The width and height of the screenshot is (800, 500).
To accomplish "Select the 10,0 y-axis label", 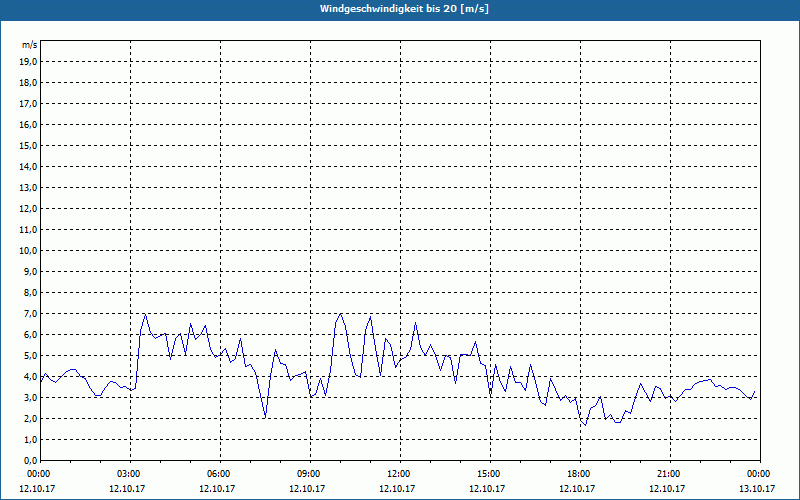I will [28, 251].
